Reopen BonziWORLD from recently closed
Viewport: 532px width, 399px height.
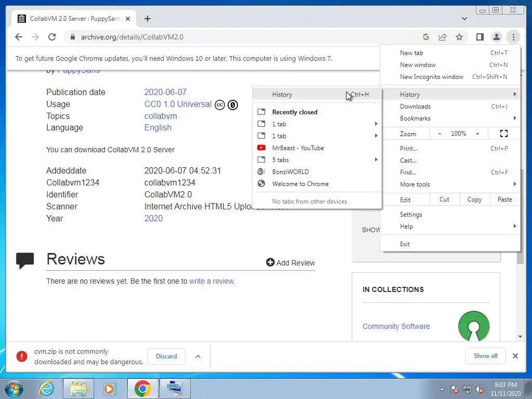pyautogui.click(x=317, y=171)
